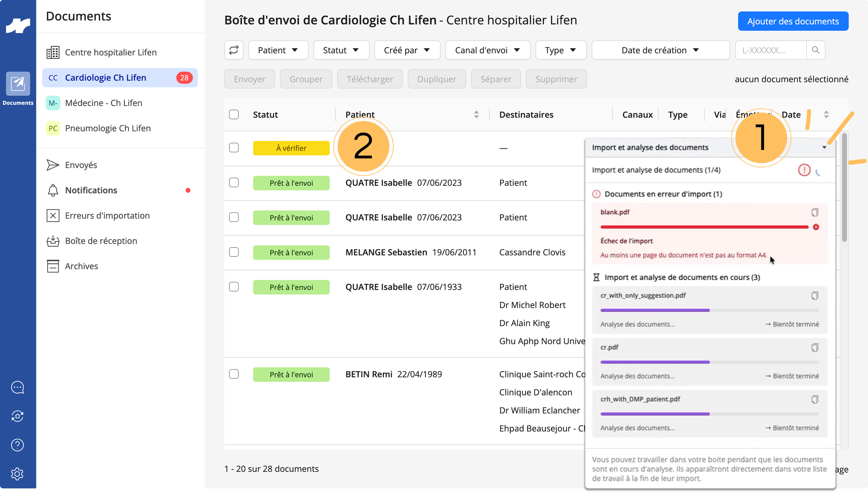This screenshot has width=868, height=492.
Task: Select the MELANGE Sebastien row checkbox
Action: [x=234, y=252]
